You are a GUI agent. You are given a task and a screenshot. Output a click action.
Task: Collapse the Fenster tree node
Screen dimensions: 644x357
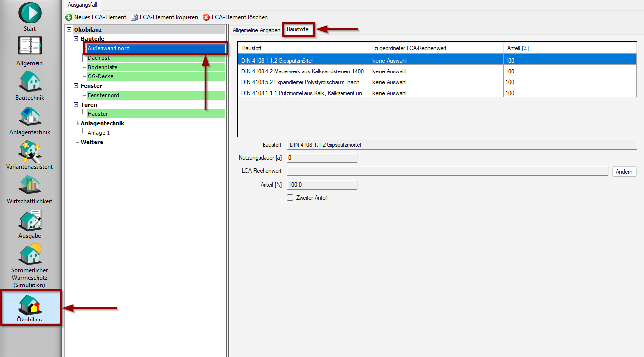point(76,86)
